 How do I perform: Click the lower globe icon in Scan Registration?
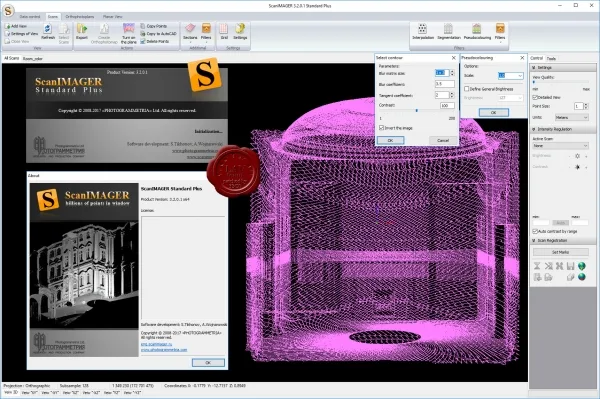pos(582,277)
